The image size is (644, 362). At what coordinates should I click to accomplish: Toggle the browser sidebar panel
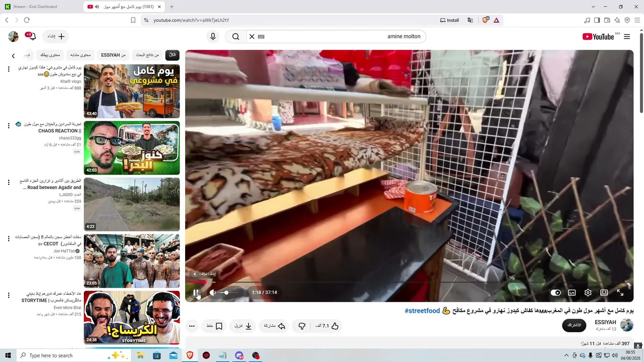[597, 20]
